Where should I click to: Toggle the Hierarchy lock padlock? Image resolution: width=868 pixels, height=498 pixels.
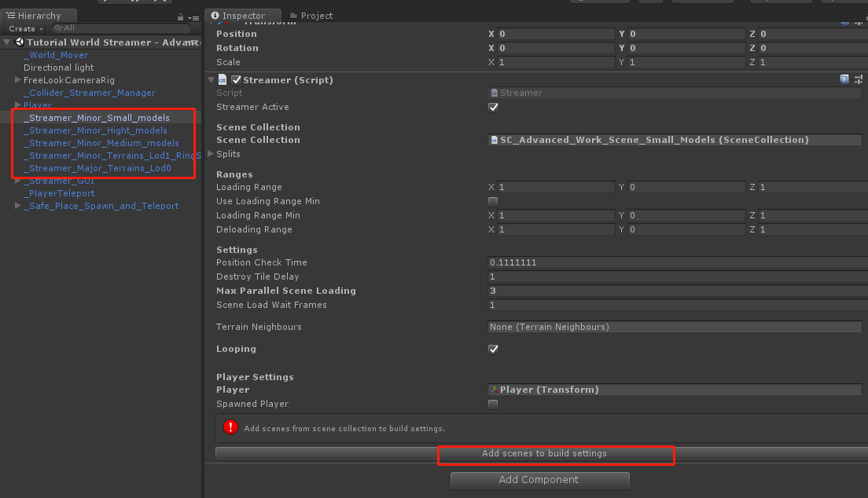tap(180, 16)
